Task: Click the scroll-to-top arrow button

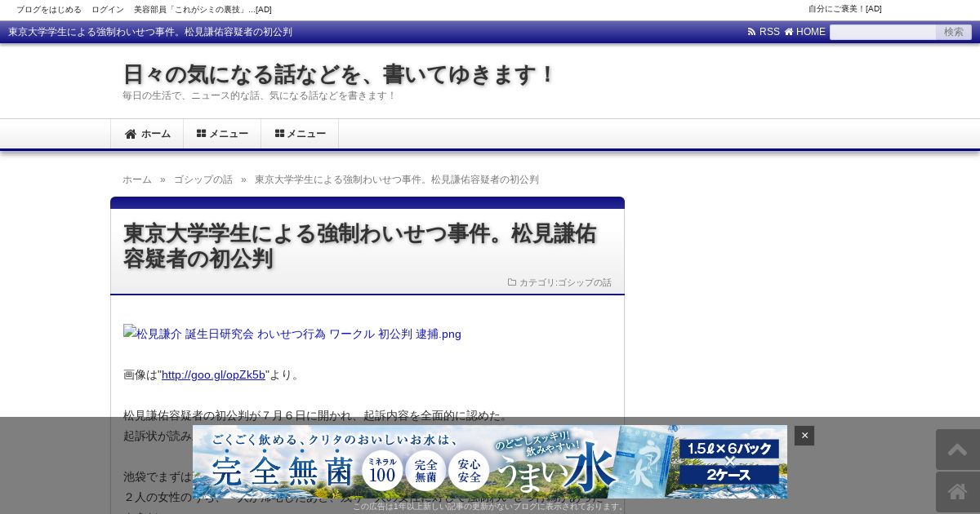Action: [958, 450]
